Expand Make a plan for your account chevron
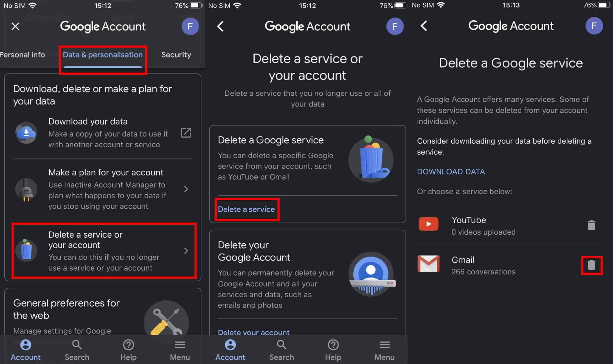This screenshot has height=364, width=613. click(x=186, y=189)
